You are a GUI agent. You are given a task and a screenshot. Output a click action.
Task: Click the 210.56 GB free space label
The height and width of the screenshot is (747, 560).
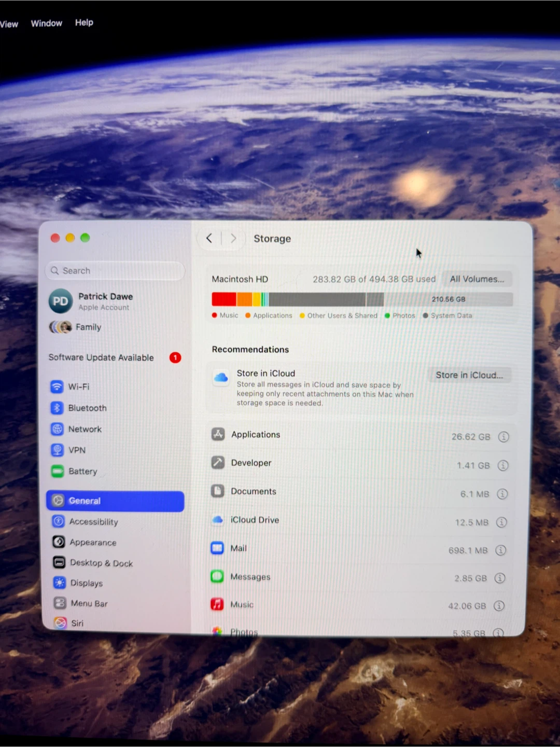[x=449, y=299]
